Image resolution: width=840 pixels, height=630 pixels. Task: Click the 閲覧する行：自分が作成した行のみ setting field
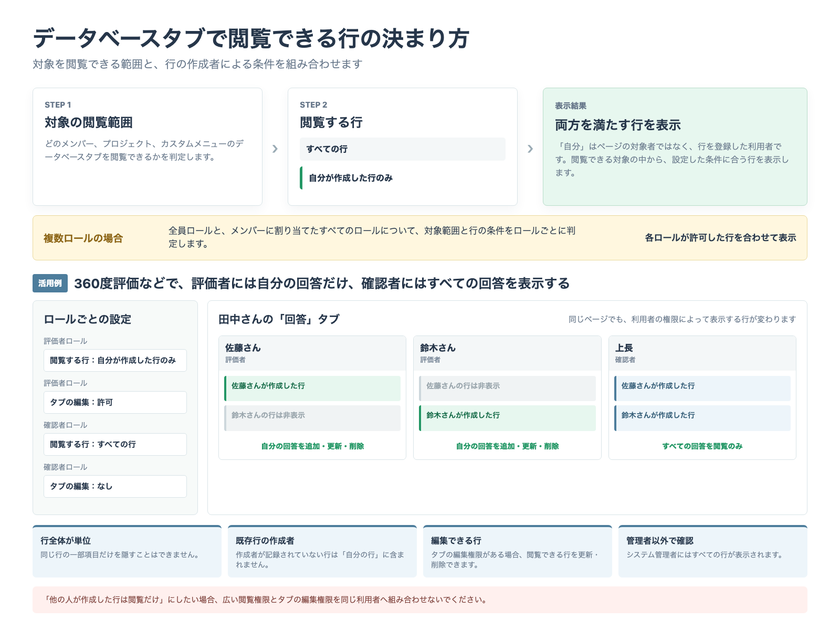point(115,361)
